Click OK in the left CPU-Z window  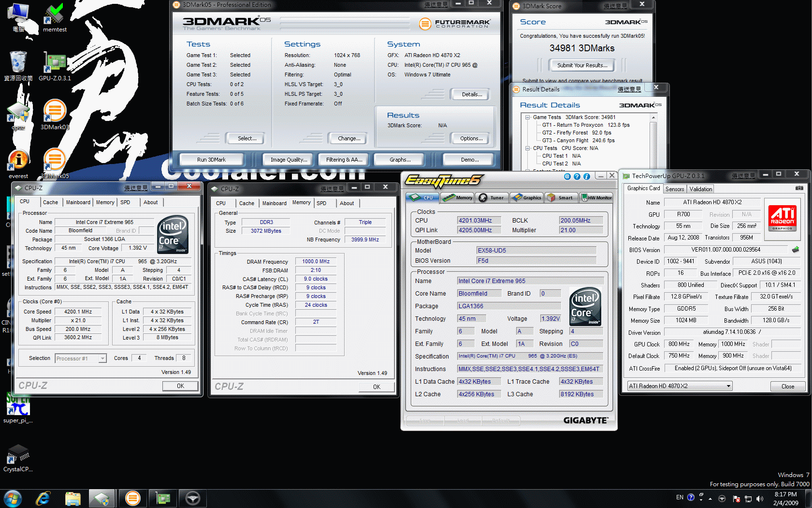tap(180, 386)
